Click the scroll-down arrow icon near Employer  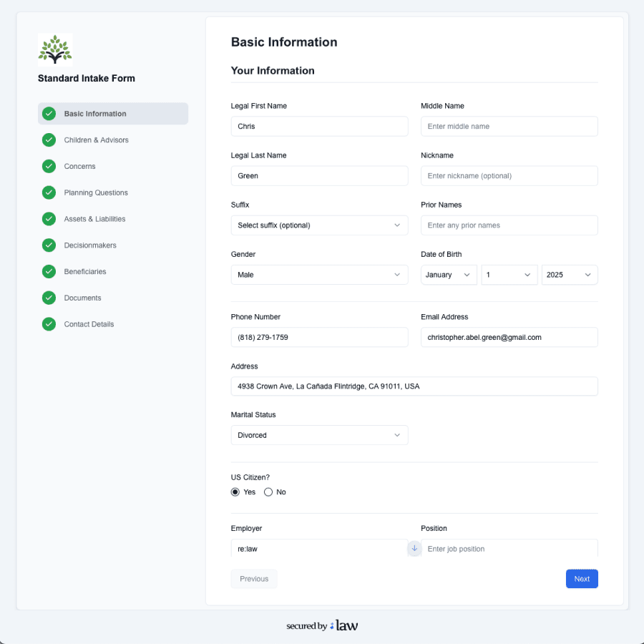tap(414, 548)
